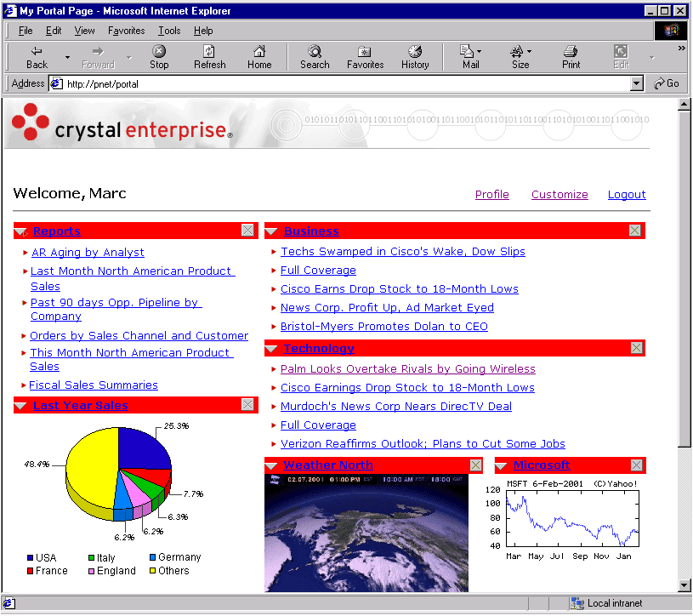Viewport: 693px width, 616px height.
Task: Collapse the Microsoft panel triangle
Action: coord(501,465)
